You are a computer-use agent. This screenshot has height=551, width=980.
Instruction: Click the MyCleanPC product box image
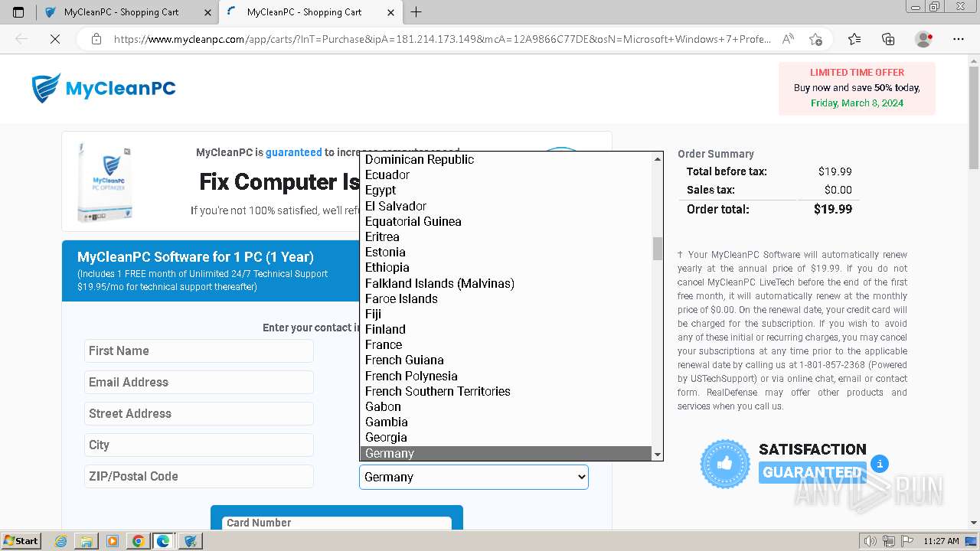[105, 182]
